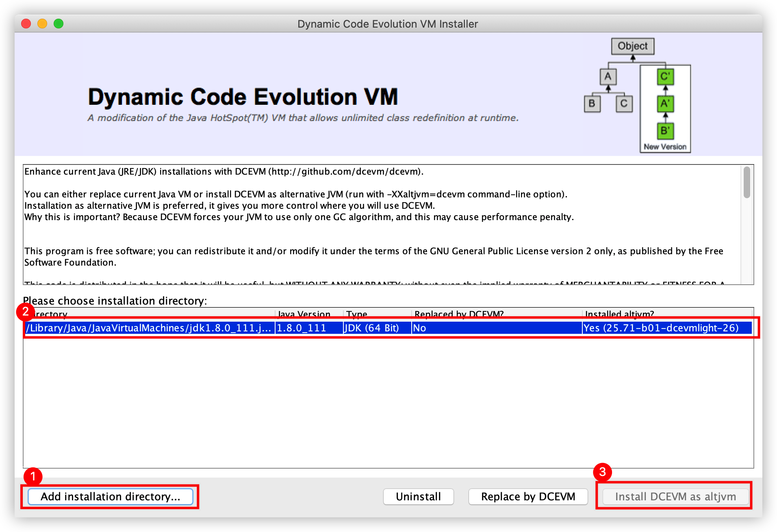Click the Type column header
This screenshot has height=532, width=777.
click(377, 314)
